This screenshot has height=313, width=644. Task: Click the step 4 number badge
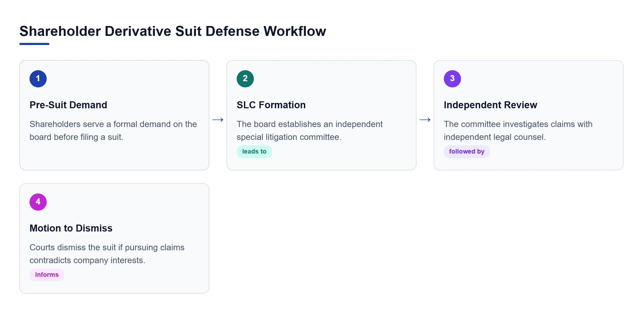(x=38, y=202)
